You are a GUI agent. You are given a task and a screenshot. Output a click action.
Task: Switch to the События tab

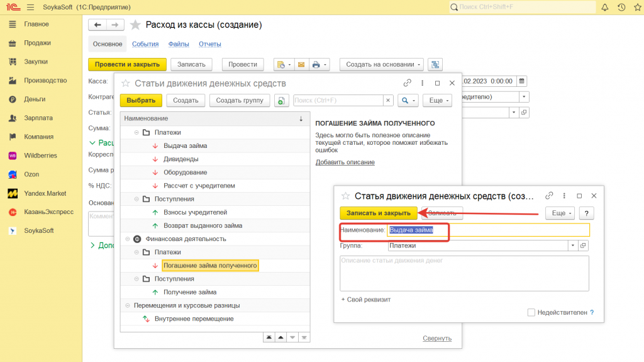click(x=145, y=44)
